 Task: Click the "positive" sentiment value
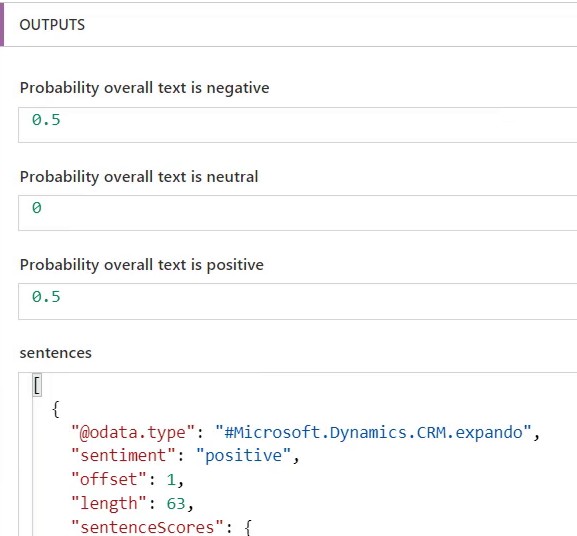tap(244, 455)
